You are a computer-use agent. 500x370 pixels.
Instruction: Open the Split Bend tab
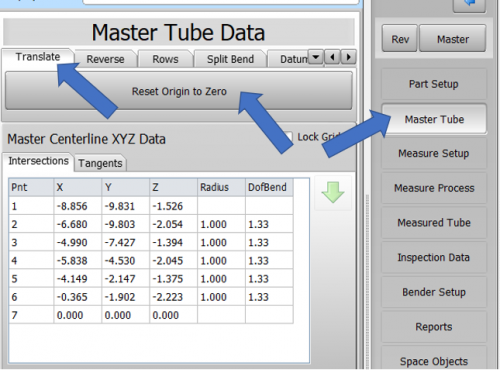[230, 59]
